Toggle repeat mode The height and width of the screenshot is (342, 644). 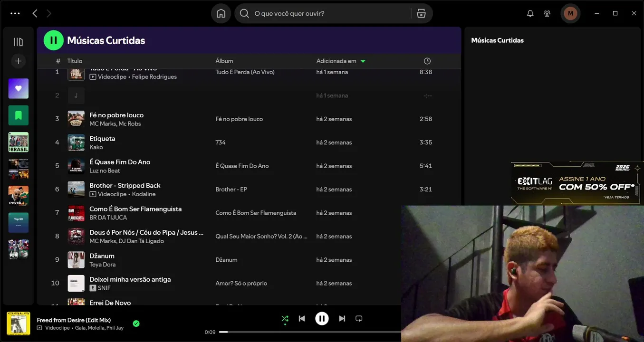tap(359, 319)
